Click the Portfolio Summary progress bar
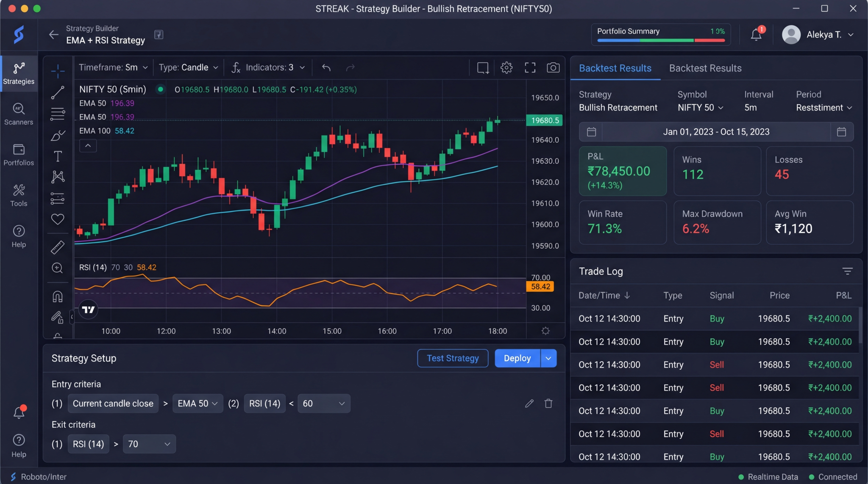 pyautogui.click(x=661, y=41)
